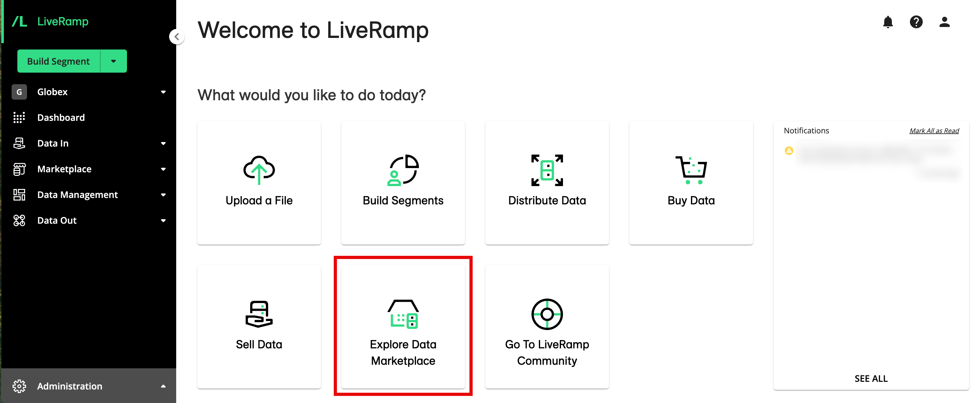Open the Build Segment dropdown arrow
The image size is (980, 403).
(x=113, y=61)
